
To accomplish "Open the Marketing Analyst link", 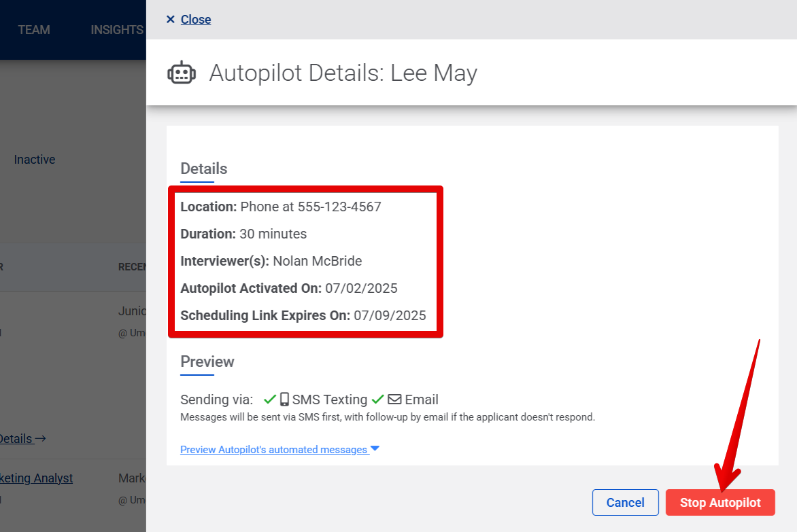I will (x=36, y=478).
